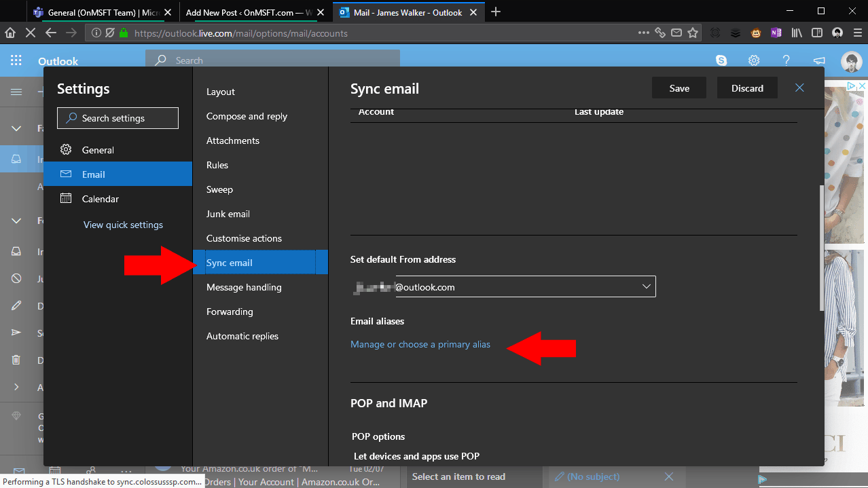Screen dimensions: 868x488
Task: Click Manage or choose a primary alias
Action: [x=420, y=344]
